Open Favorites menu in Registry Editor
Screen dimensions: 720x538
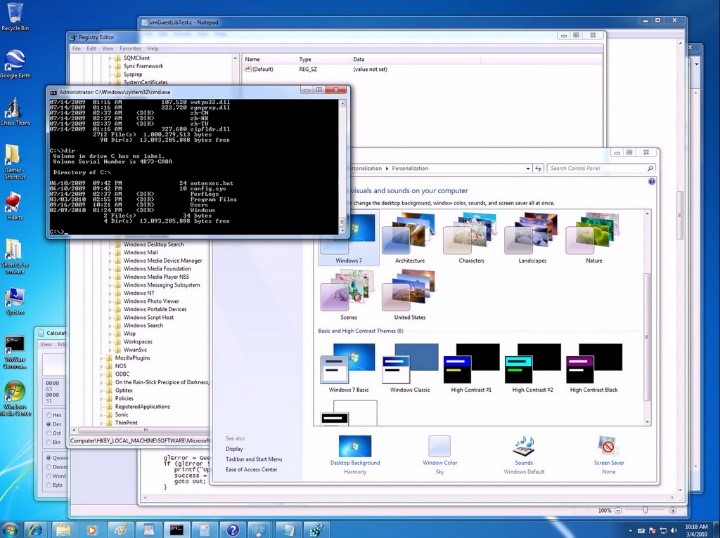(130, 49)
